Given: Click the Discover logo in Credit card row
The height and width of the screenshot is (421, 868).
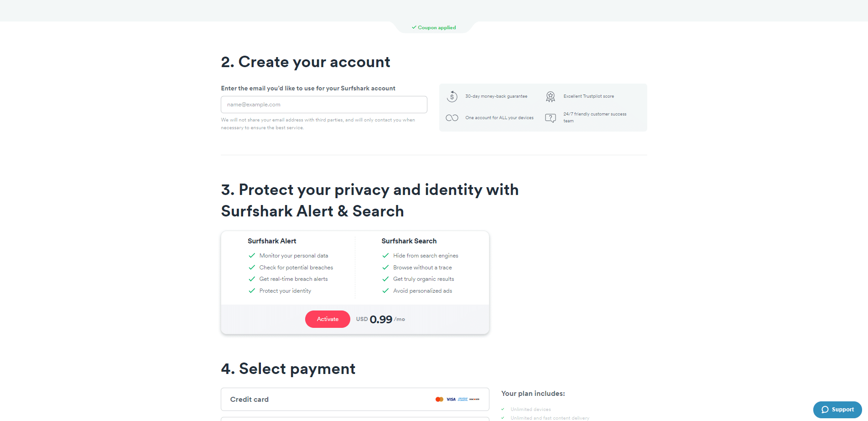Looking at the screenshot, I should tap(474, 400).
